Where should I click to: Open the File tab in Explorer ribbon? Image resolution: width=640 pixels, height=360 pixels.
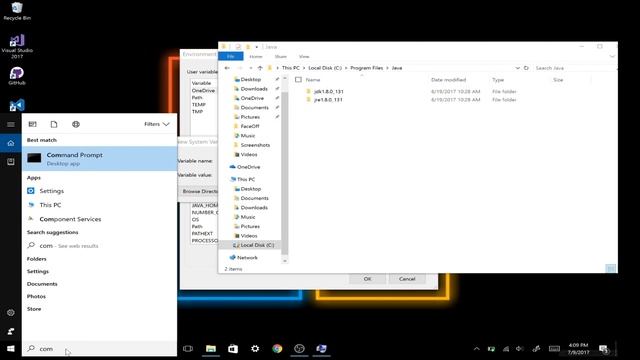[231, 56]
